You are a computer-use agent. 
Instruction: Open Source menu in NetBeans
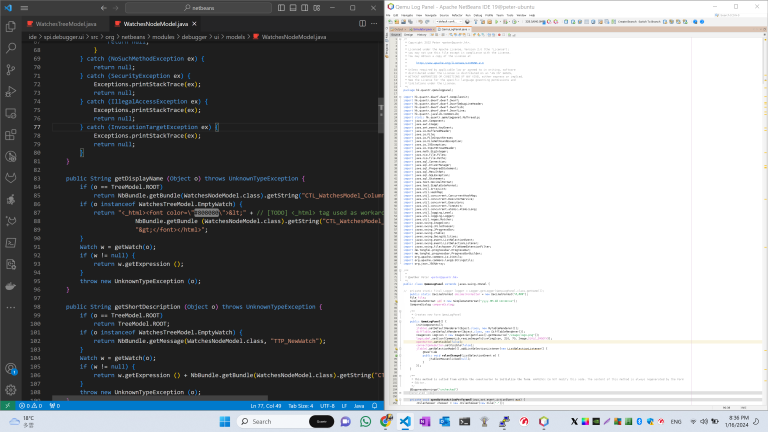click(444, 15)
